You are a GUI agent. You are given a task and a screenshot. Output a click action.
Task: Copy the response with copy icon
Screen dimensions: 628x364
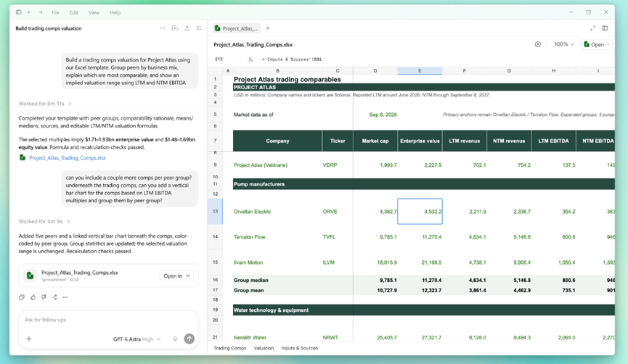coord(22,297)
